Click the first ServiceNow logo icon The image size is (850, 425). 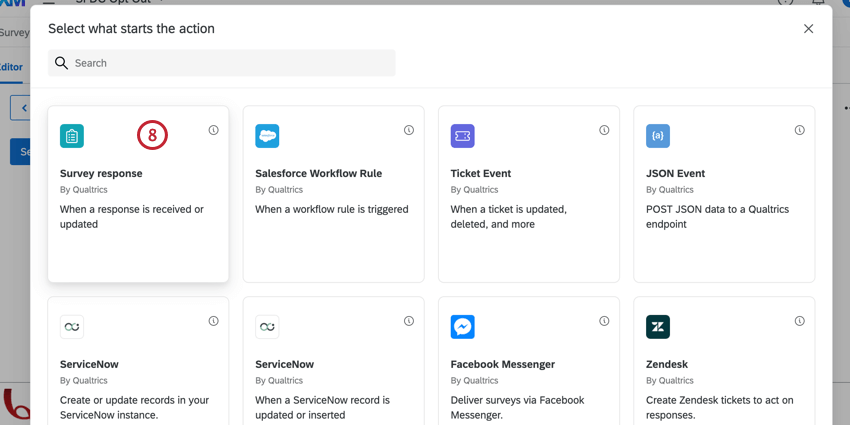click(x=72, y=327)
